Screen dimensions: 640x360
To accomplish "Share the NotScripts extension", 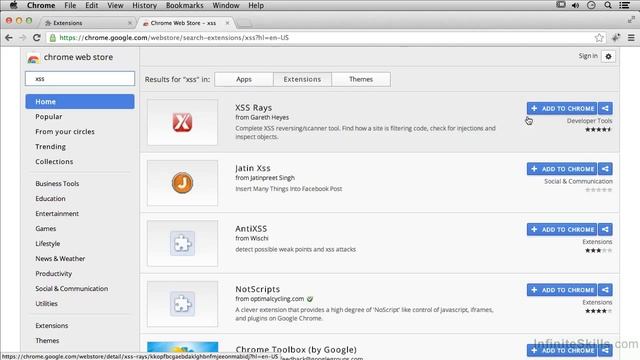I will point(605,289).
